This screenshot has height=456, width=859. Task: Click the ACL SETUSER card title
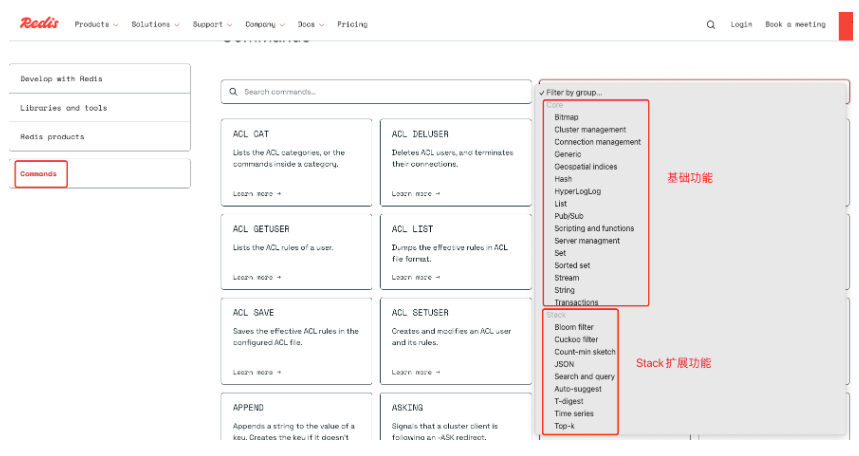click(420, 312)
